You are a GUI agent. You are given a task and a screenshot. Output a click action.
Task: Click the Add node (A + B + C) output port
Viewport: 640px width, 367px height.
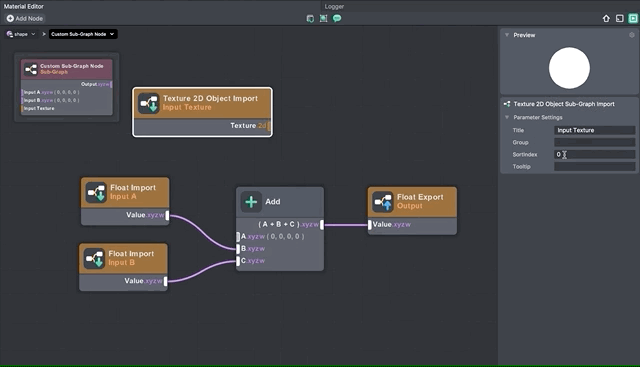pos(322,225)
